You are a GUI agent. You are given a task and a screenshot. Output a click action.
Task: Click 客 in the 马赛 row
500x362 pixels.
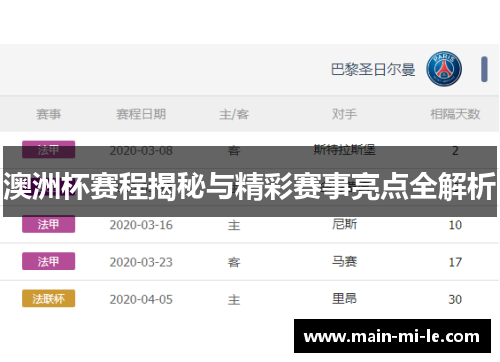click(x=234, y=263)
